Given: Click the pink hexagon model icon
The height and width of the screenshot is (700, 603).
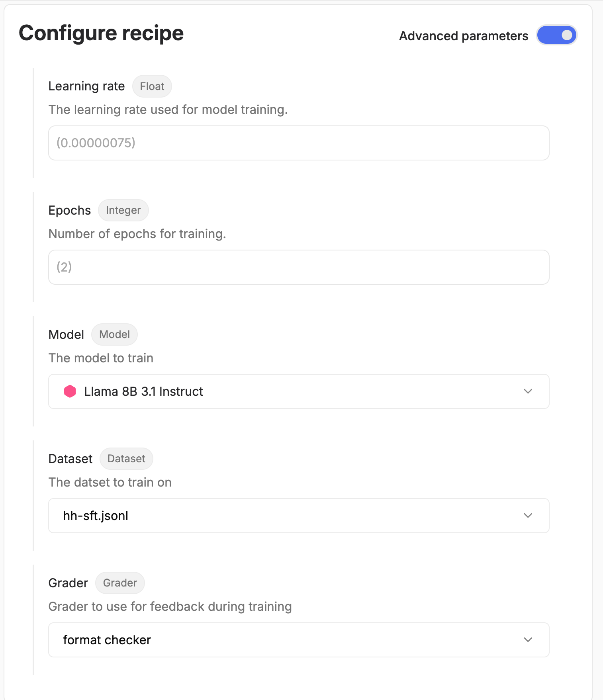Looking at the screenshot, I should (70, 391).
